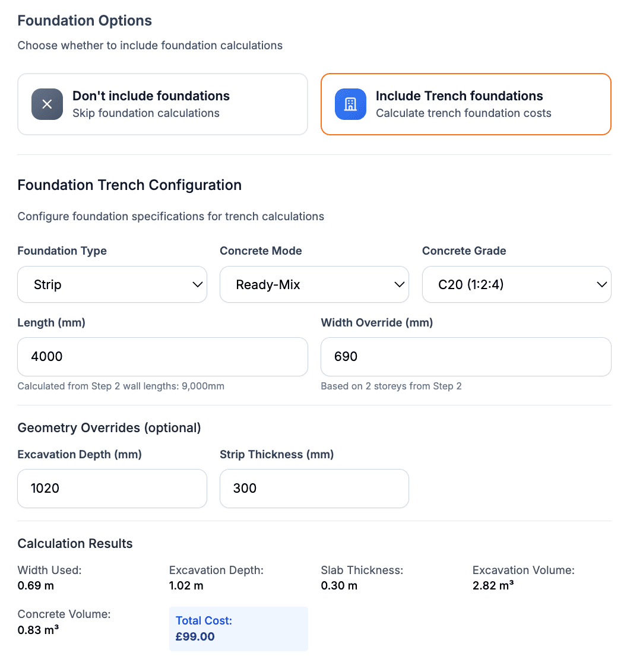Viewport: 627px width, 672px height.
Task: Click the X icon on the skip foundations card
Action: click(x=47, y=104)
